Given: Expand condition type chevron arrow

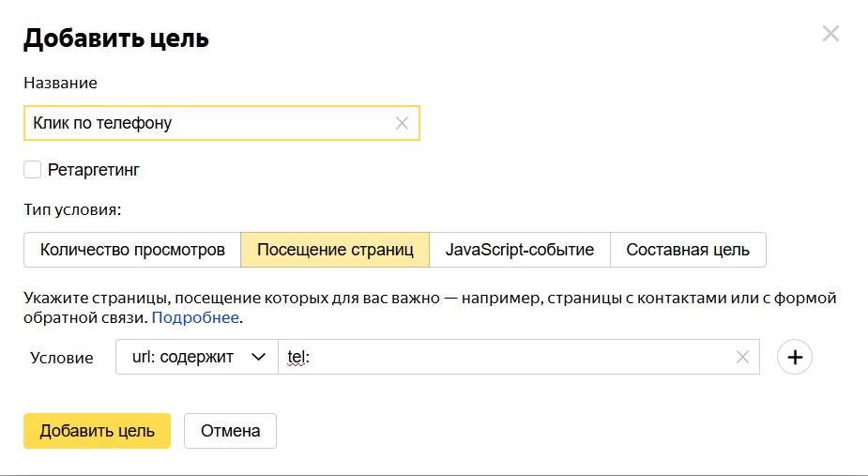Looking at the screenshot, I should coord(258,357).
